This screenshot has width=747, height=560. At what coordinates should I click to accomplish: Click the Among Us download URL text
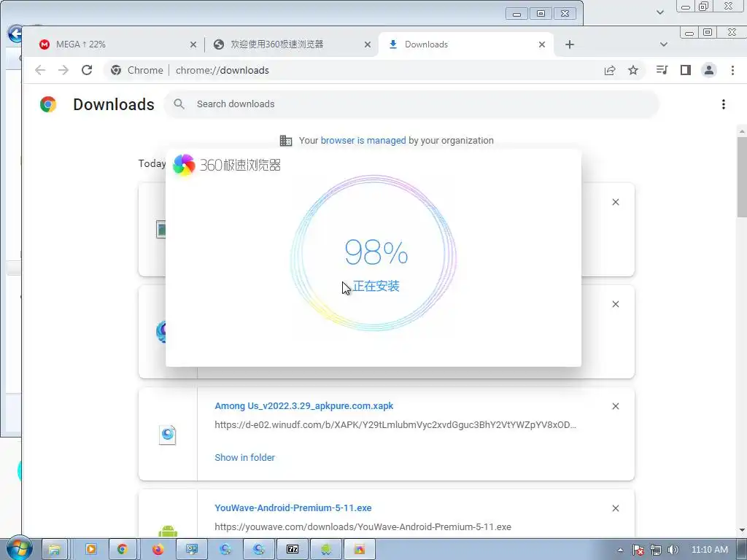pyautogui.click(x=395, y=425)
